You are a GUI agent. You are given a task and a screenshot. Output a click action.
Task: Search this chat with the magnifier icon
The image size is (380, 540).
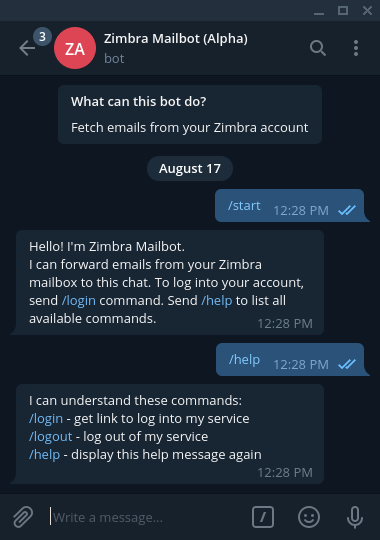[x=318, y=48]
